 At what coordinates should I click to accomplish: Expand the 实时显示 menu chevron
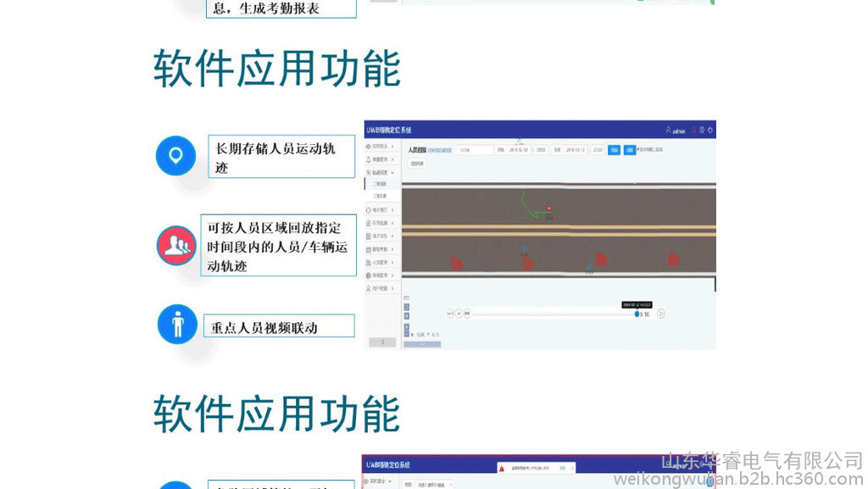[392, 147]
